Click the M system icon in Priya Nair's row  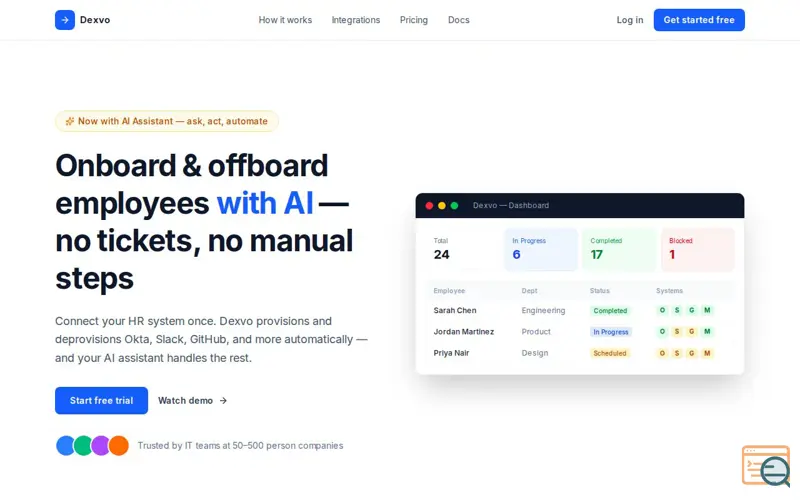(707, 353)
